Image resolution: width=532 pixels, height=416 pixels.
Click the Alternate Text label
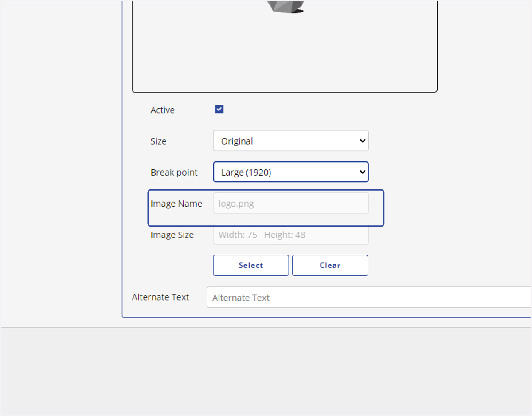point(160,297)
